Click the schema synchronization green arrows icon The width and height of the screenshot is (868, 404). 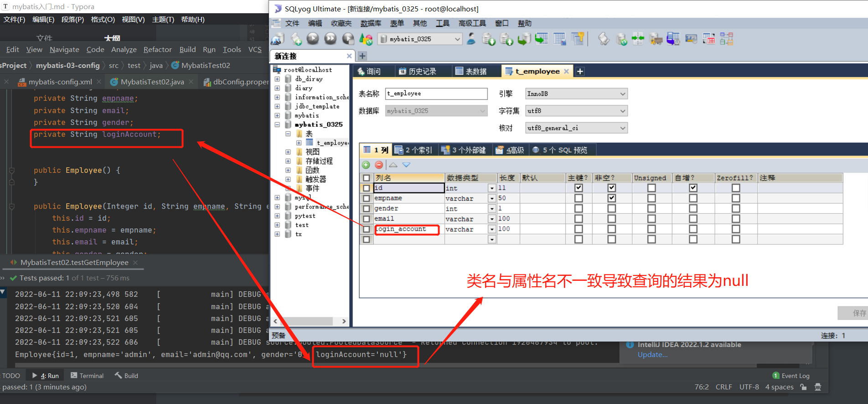638,39
